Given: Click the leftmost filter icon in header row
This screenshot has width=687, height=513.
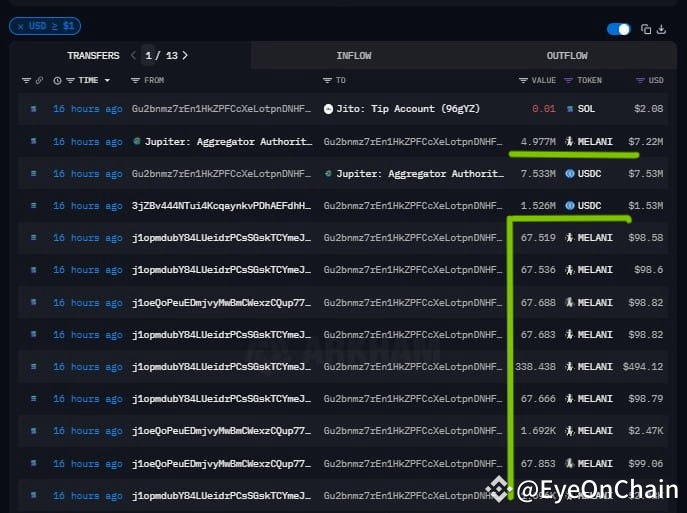Looking at the screenshot, I should (x=26, y=81).
